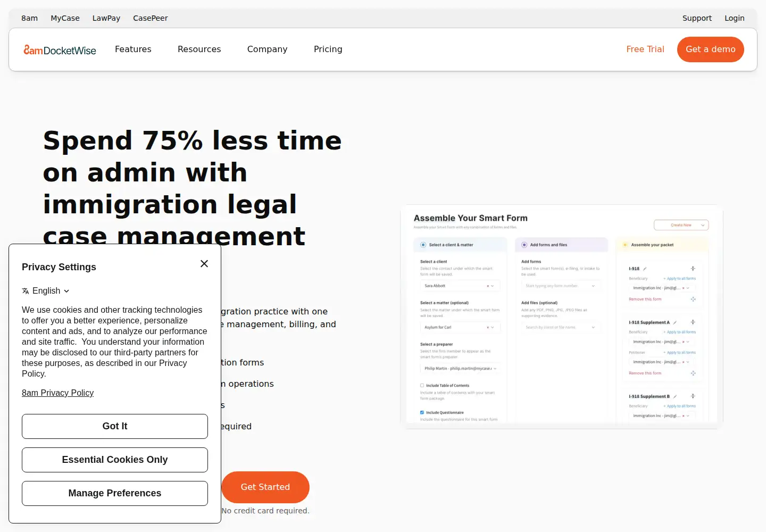Open the Support link
766x532 pixels.
click(x=697, y=18)
